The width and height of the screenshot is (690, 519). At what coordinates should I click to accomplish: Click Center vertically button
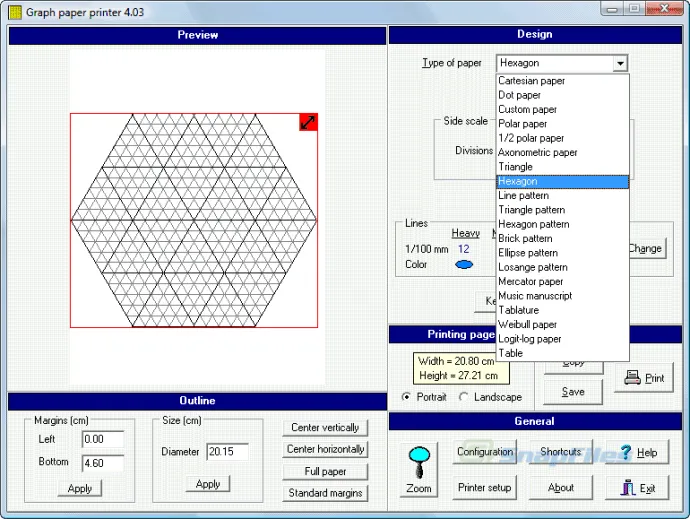coord(325,427)
